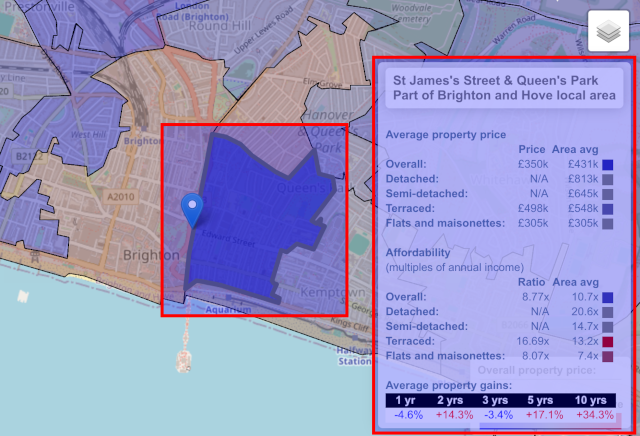Click the Flats and maisonettes affordability swatch
The image size is (640, 436).
coord(607,356)
